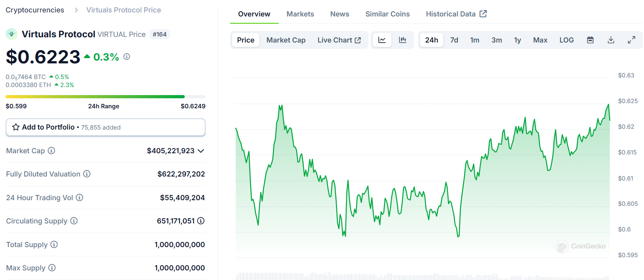Open the Similar Coins tab
This screenshot has width=644, height=280.
click(387, 14)
